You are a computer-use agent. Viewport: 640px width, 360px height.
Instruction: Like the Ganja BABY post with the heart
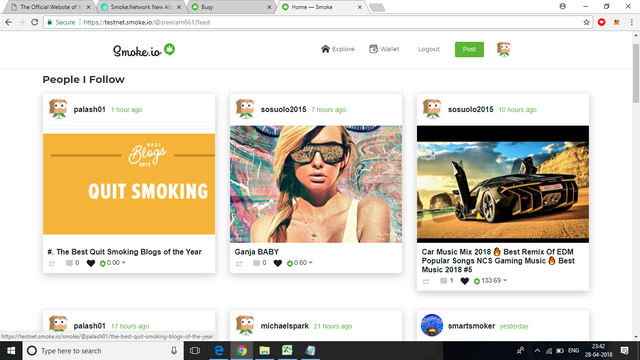tap(278, 263)
